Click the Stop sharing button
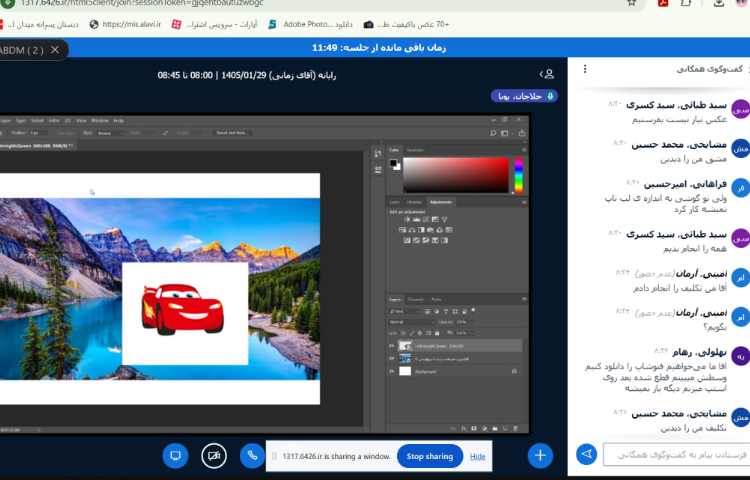Screen dimensions: 750x480 coord(430,457)
